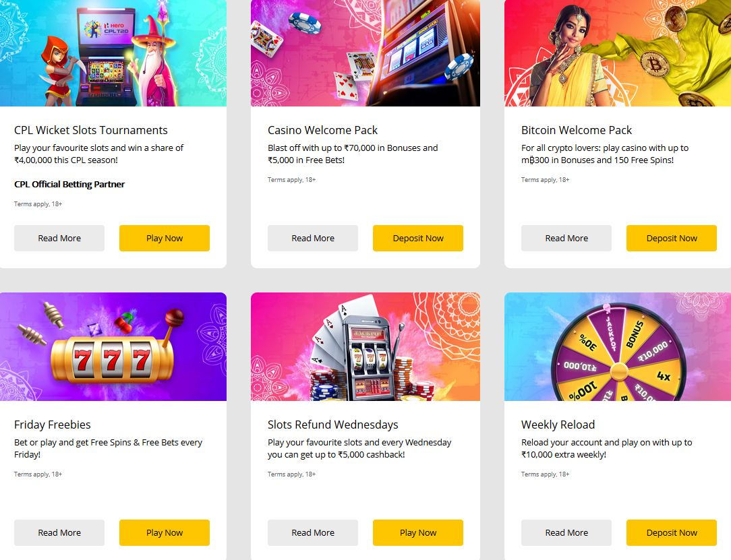Click Deposit Now under Bitcoin Welcome Pack

(x=672, y=238)
